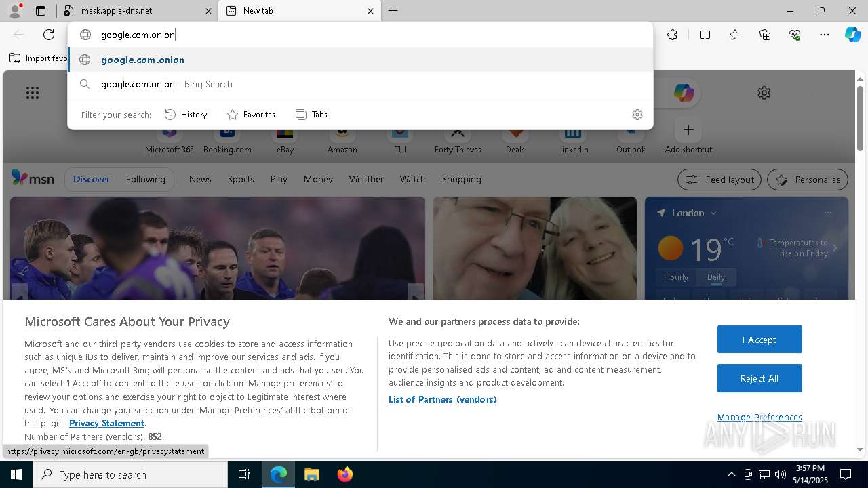The width and height of the screenshot is (868, 488).
Task: Click Reject All privacy button
Action: click(x=759, y=378)
